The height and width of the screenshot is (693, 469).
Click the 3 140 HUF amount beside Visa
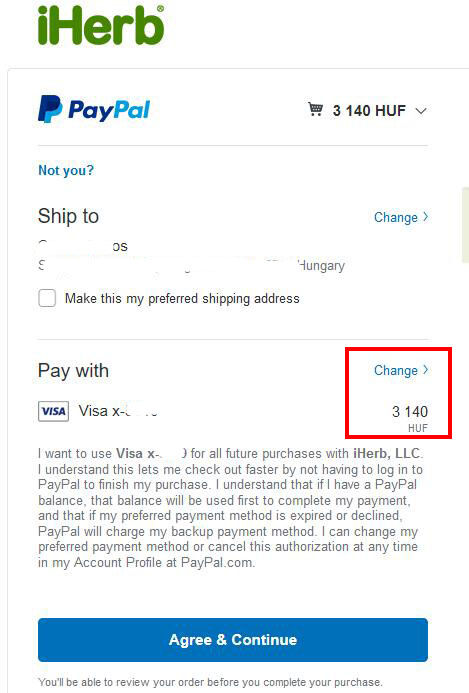(410, 418)
